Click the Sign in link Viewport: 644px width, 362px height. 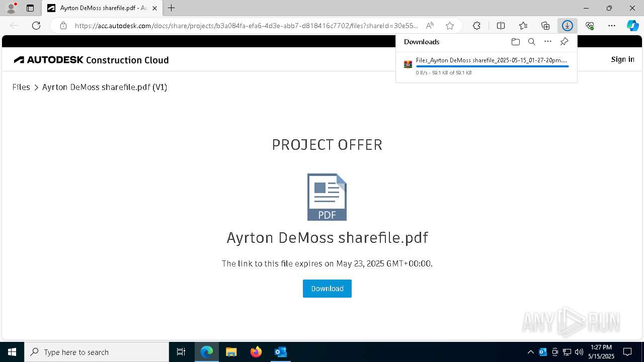click(x=622, y=59)
